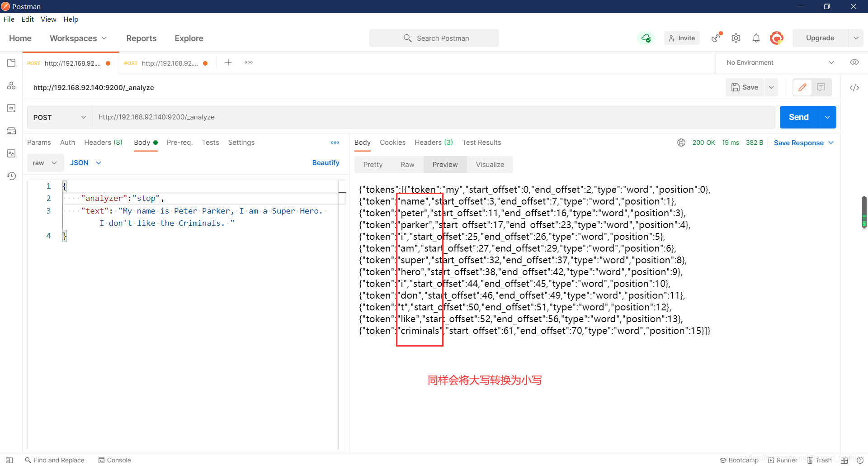Go to Explore
The height and width of the screenshot is (466, 868).
189,38
